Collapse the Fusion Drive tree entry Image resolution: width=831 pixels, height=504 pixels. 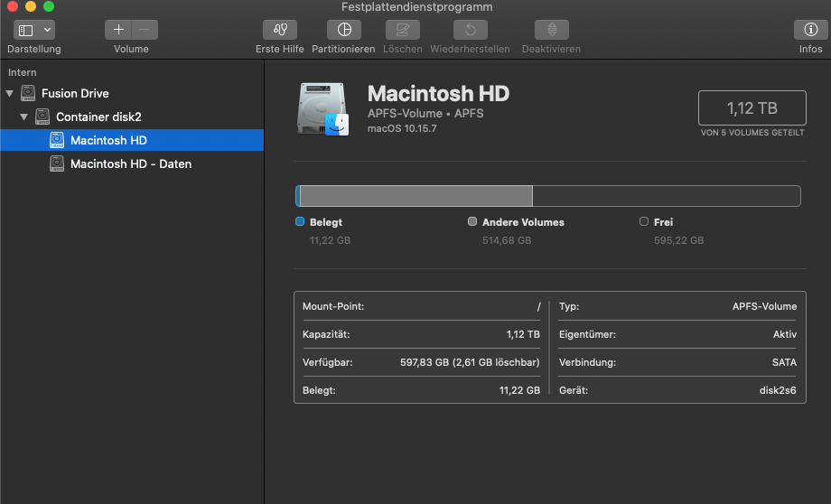click(10, 93)
